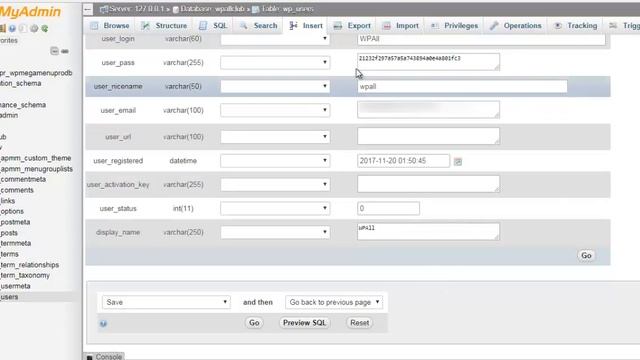Click the display_name text area
The image size is (640, 360).
(428, 231)
